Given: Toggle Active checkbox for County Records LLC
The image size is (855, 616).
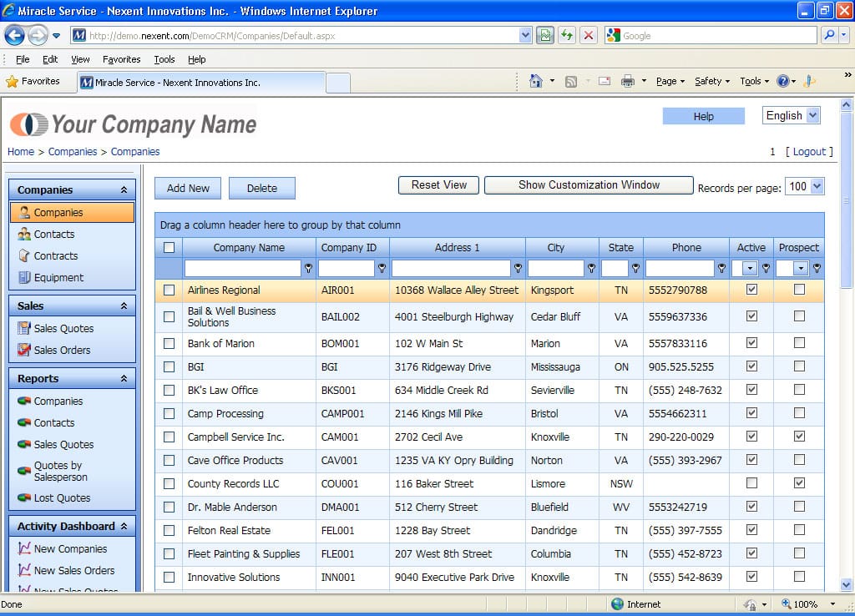Looking at the screenshot, I should click(751, 483).
